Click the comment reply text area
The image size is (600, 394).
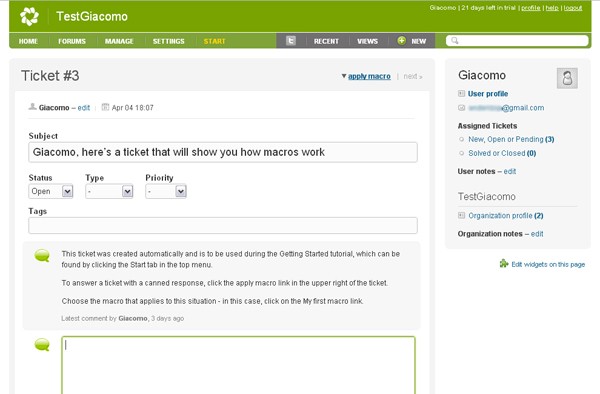(x=238, y=365)
